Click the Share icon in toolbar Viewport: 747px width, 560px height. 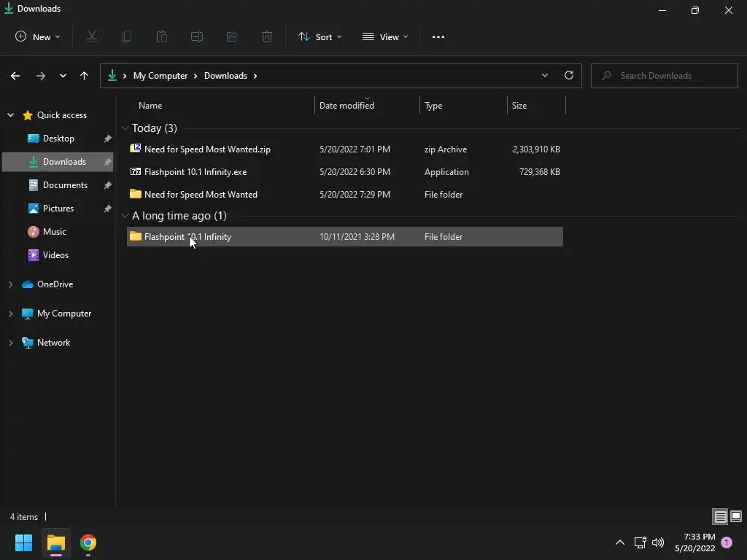pyautogui.click(x=232, y=36)
